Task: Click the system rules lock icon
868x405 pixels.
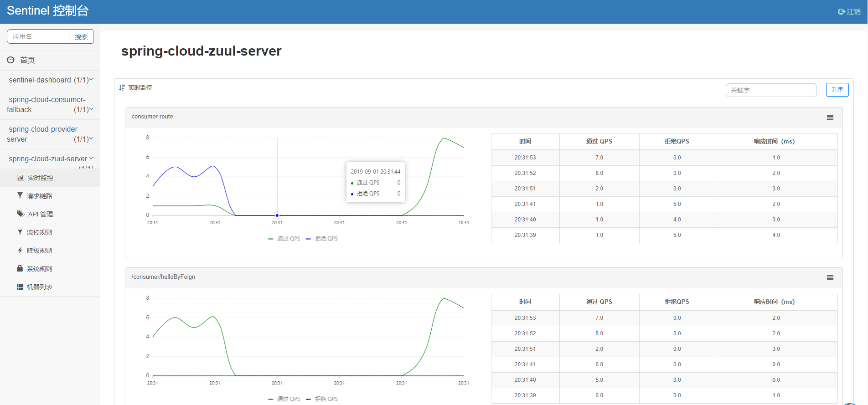Action: tap(20, 268)
